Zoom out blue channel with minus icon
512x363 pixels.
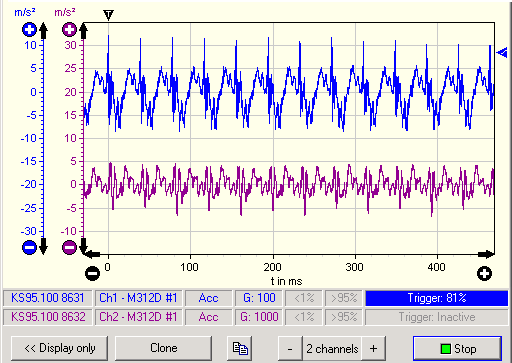(x=29, y=247)
